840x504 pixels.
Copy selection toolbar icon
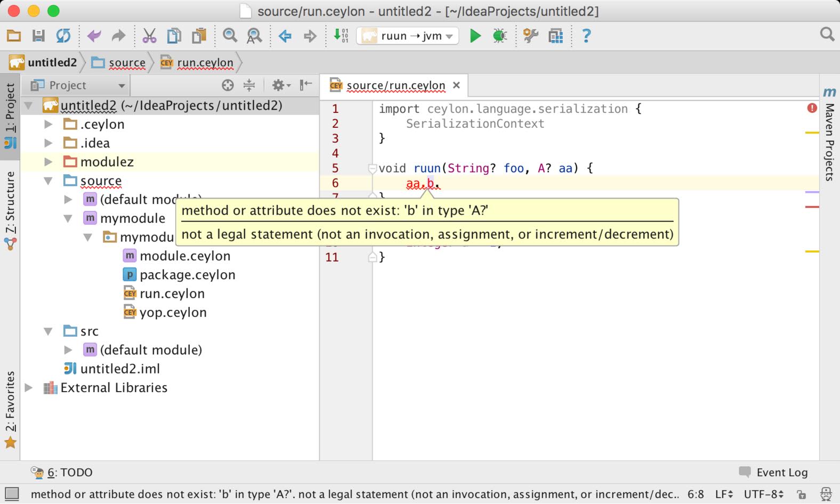pyautogui.click(x=174, y=36)
